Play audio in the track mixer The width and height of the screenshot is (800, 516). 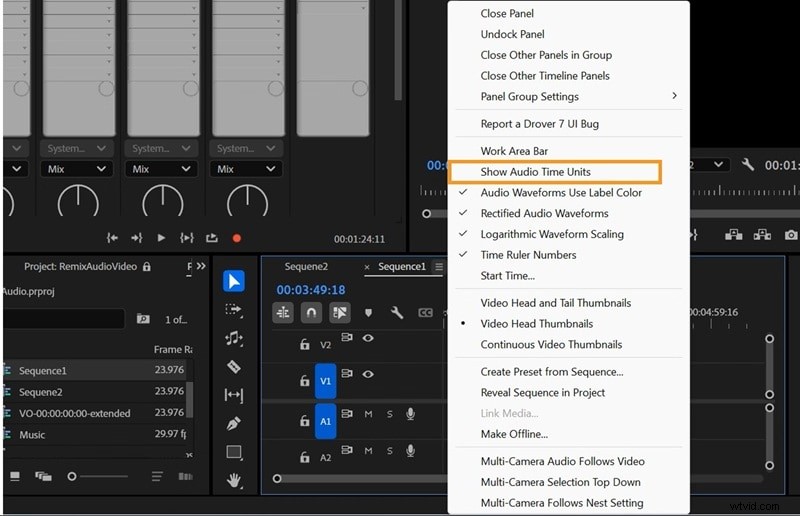(161, 238)
